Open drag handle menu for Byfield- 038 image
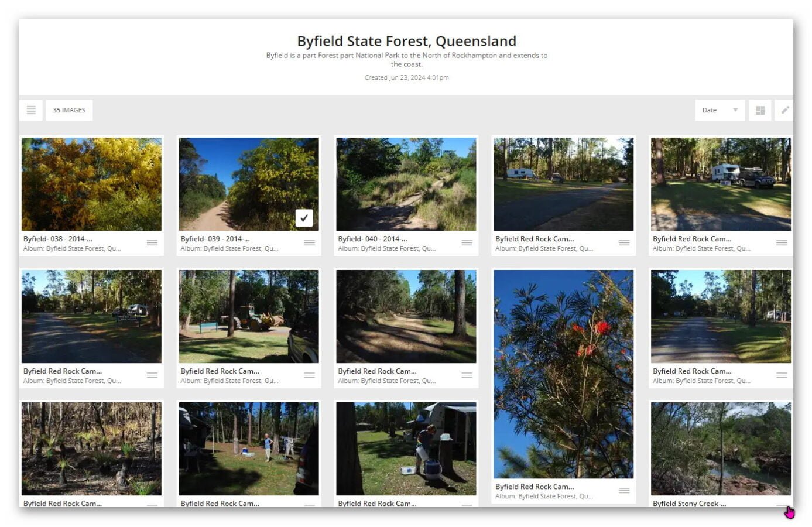This screenshot has width=812, height=527. coord(152,243)
